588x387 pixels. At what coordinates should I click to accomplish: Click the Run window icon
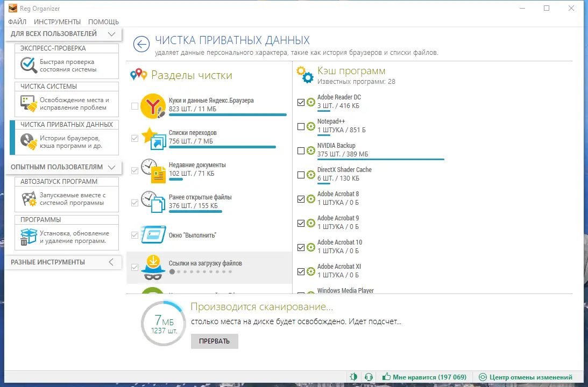click(x=153, y=235)
